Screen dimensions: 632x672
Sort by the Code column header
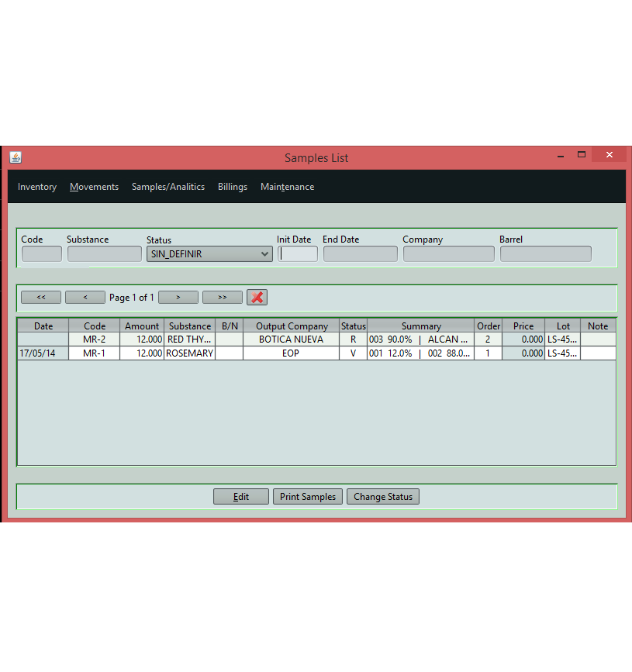click(95, 326)
